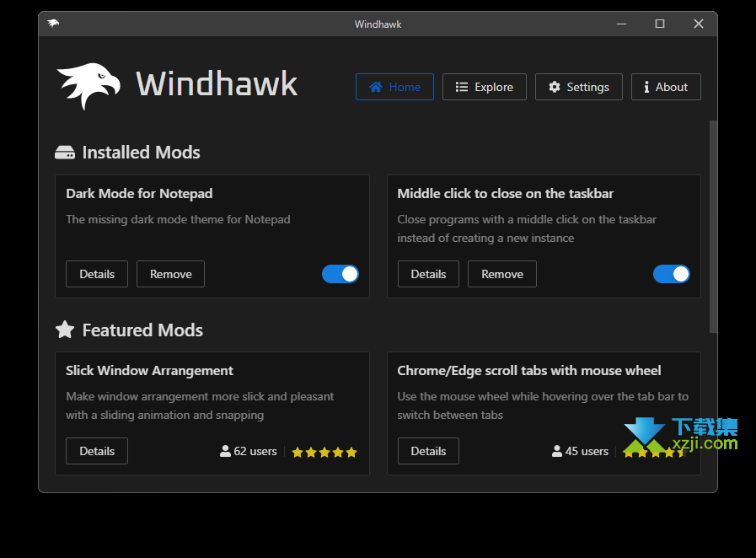Click the Windhawk title bar app icon
Screen dimensions: 756x558
(53, 23)
